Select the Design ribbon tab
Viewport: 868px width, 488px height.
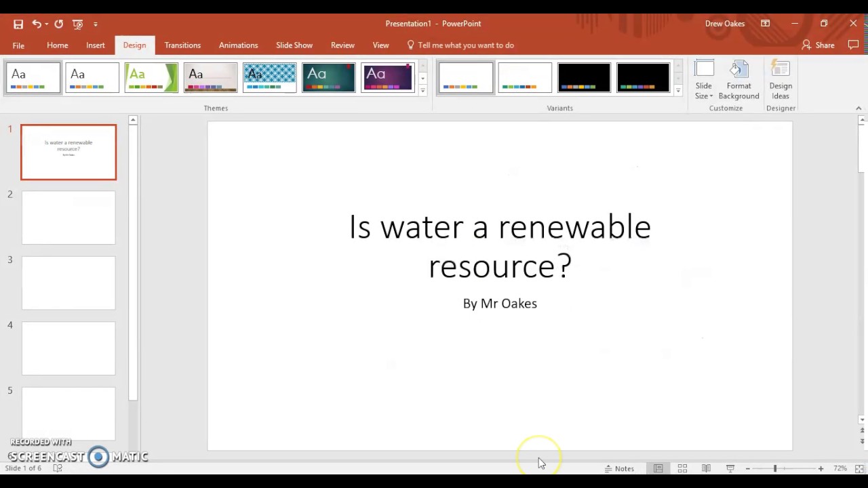click(134, 45)
